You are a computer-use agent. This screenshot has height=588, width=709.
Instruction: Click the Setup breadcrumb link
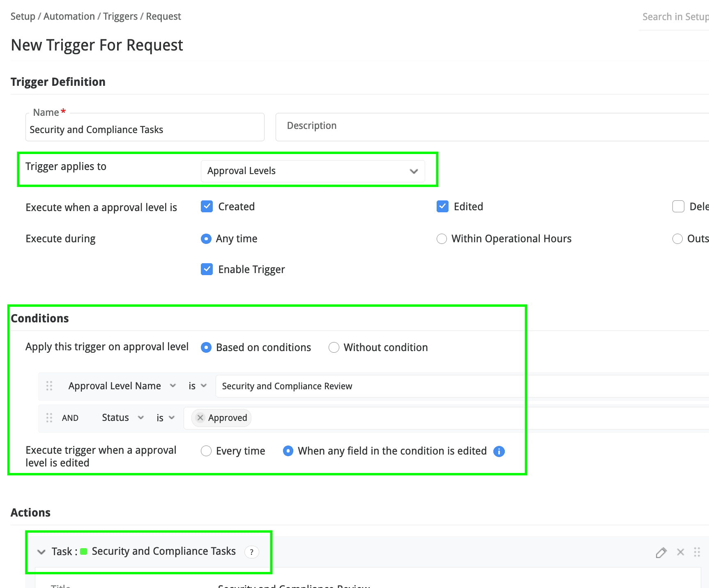[23, 16]
